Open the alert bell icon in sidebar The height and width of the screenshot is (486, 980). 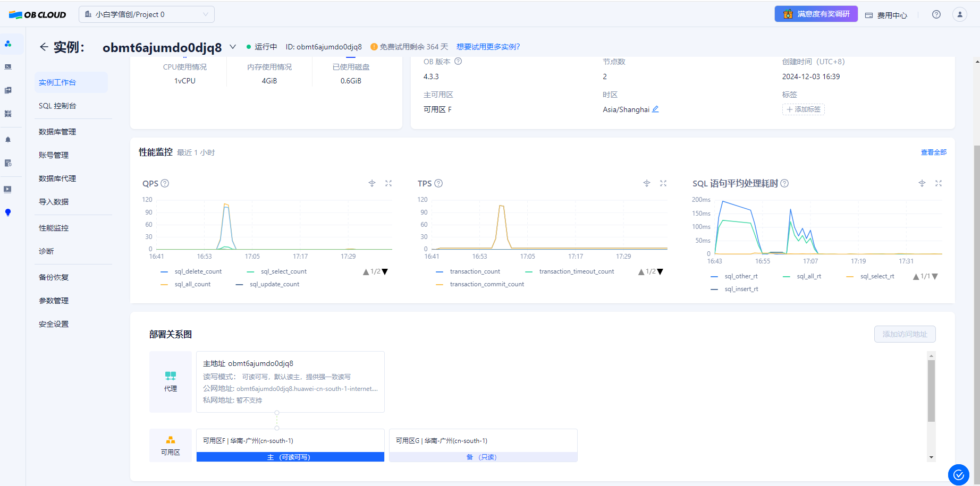point(8,140)
